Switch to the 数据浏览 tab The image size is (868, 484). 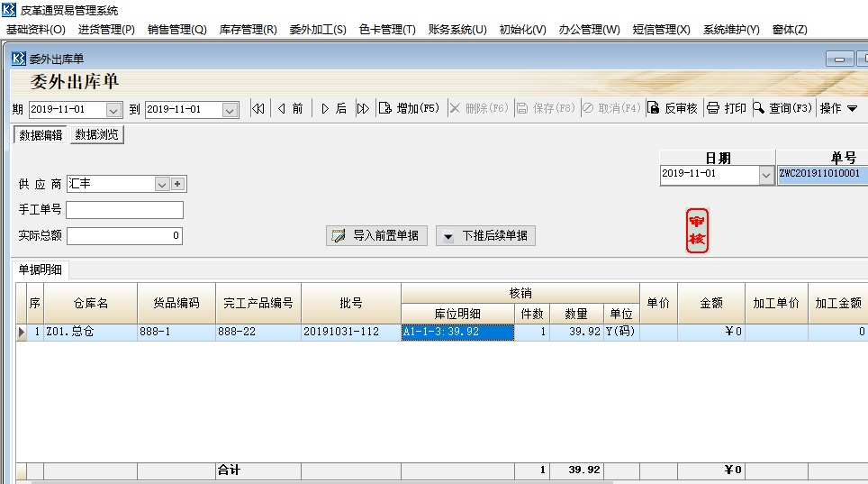[97, 134]
